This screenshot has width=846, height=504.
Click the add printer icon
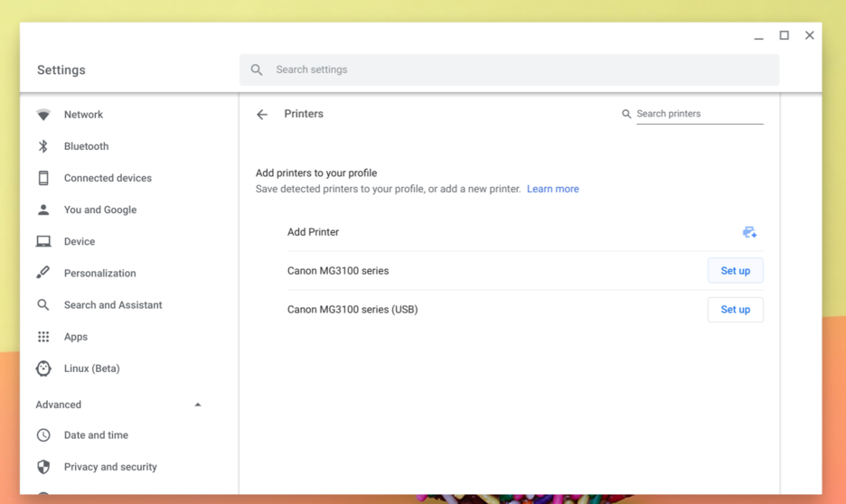(749, 232)
